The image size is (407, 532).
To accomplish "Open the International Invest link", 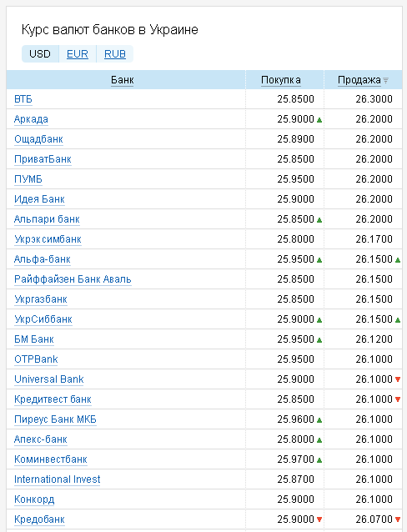I will click(x=57, y=479).
